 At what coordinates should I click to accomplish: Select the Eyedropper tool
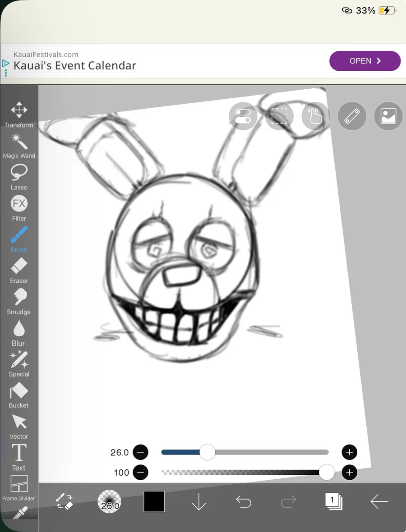pyautogui.click(x=19, y=513)
